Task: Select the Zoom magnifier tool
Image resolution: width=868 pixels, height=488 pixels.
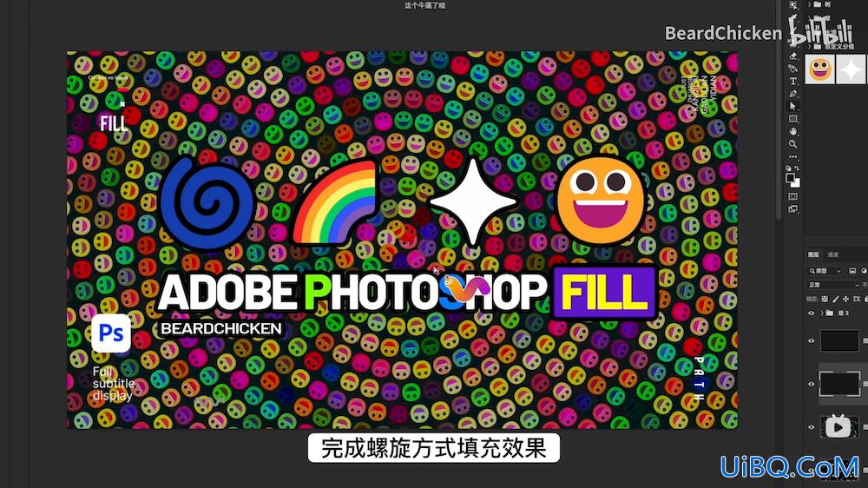Action: pos(793,144)
